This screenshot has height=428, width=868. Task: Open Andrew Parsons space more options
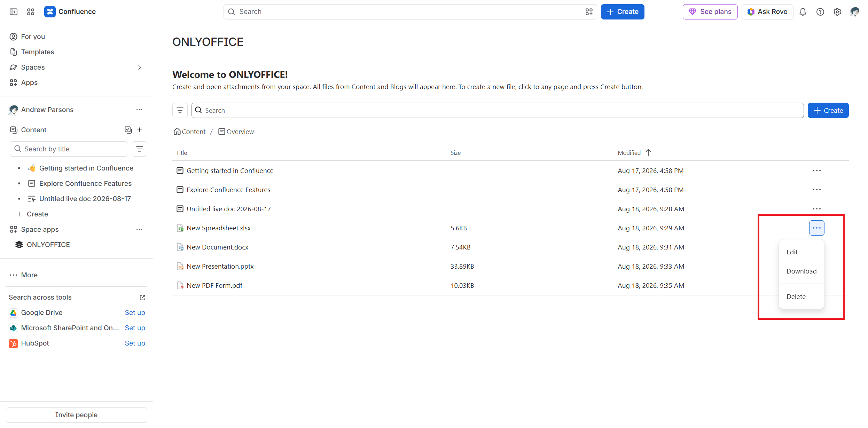pos(139,110)
